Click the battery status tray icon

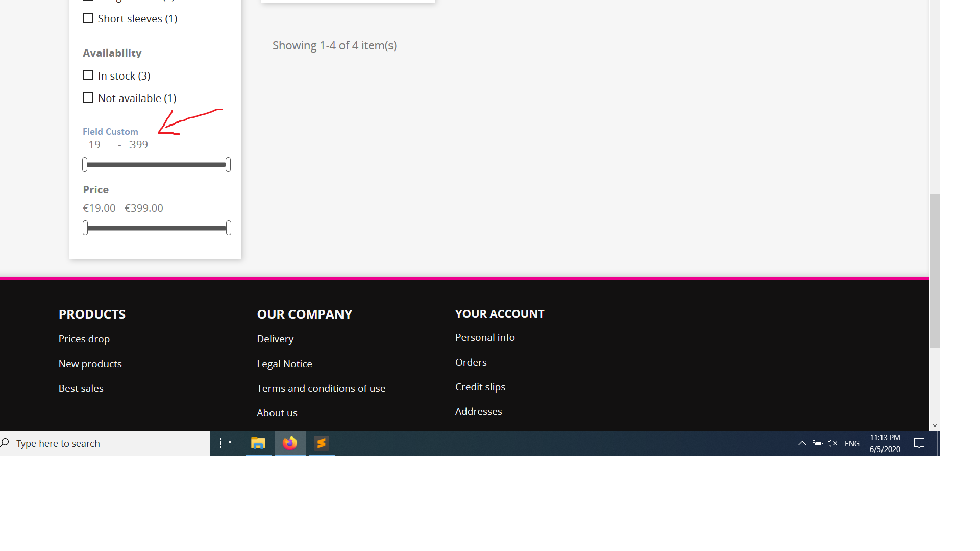(817, 443)
